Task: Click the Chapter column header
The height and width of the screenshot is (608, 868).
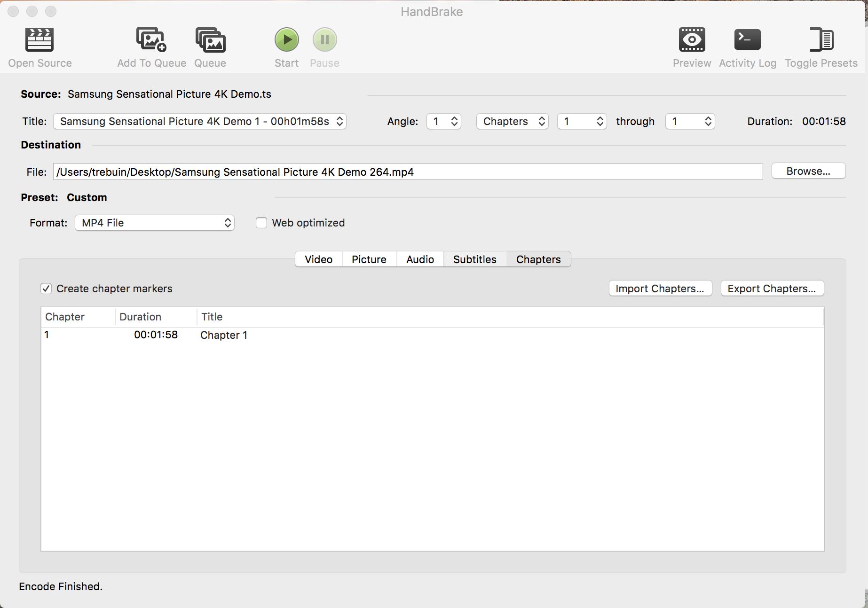Action: pyautogui.click(x=78, y=317)
